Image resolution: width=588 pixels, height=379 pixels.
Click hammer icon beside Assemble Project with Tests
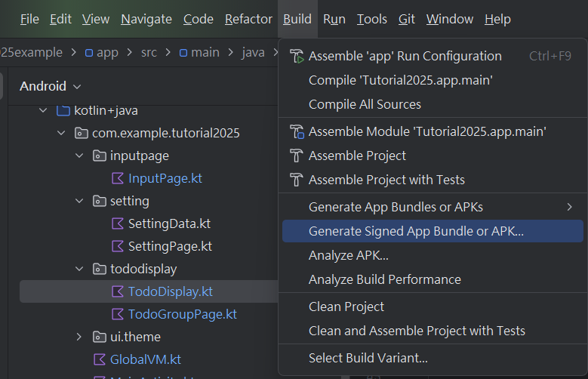296,180
